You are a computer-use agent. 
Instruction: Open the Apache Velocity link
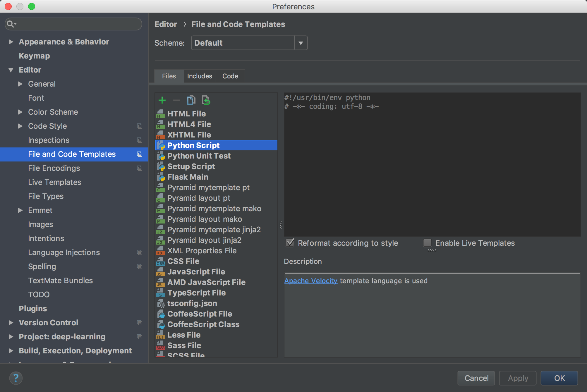pos(311,281)
